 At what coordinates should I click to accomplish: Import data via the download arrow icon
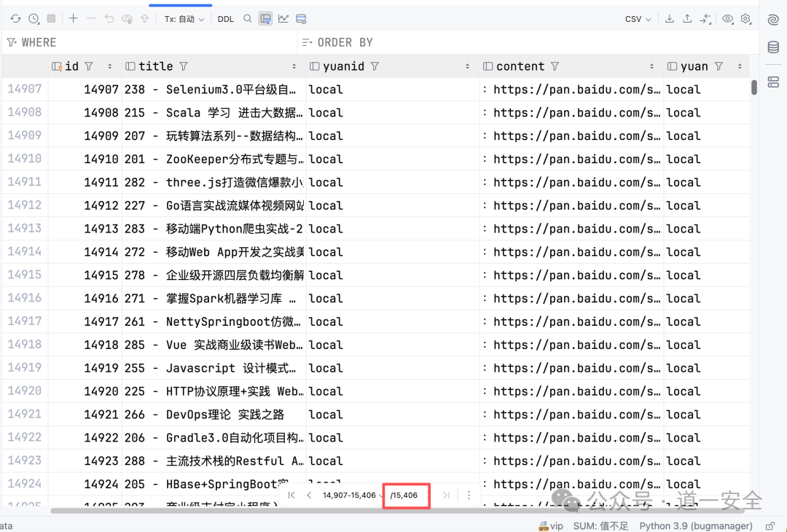(670, 19)
